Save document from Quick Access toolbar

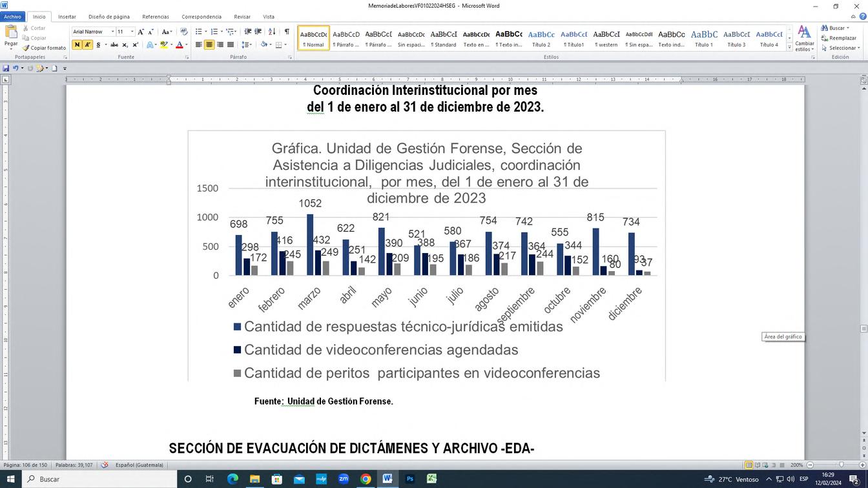point(6,68)
